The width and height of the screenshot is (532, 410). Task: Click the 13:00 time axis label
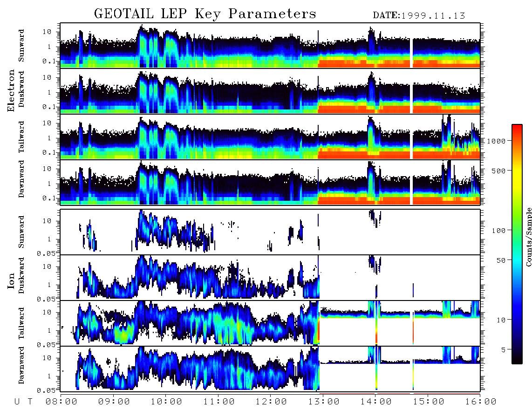(x=324, y=402)
